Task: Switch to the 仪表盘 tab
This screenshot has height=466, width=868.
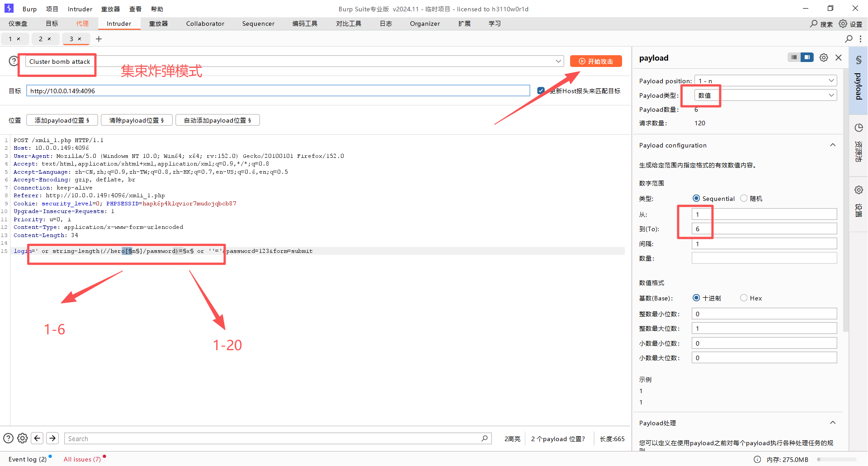Action: click(18, 24)
